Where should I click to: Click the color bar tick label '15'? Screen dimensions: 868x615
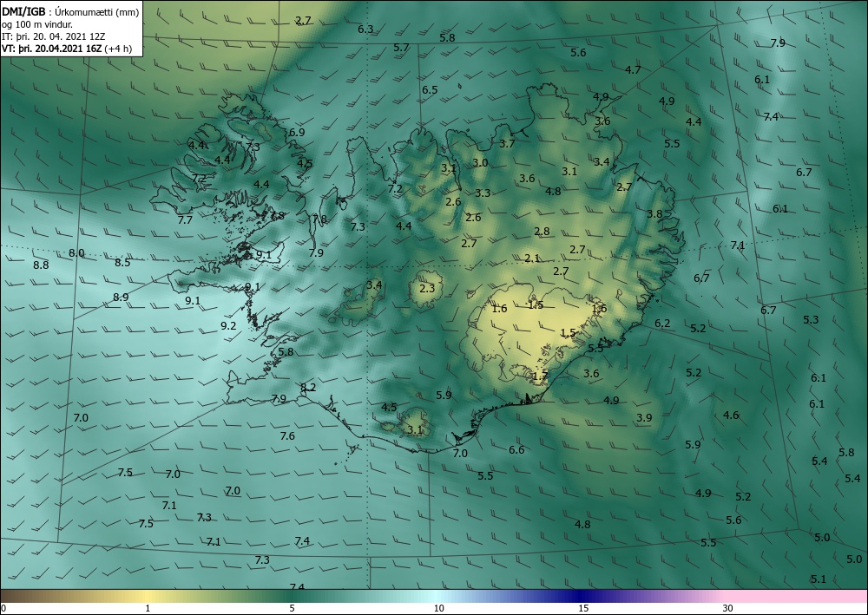click(583, 608)
